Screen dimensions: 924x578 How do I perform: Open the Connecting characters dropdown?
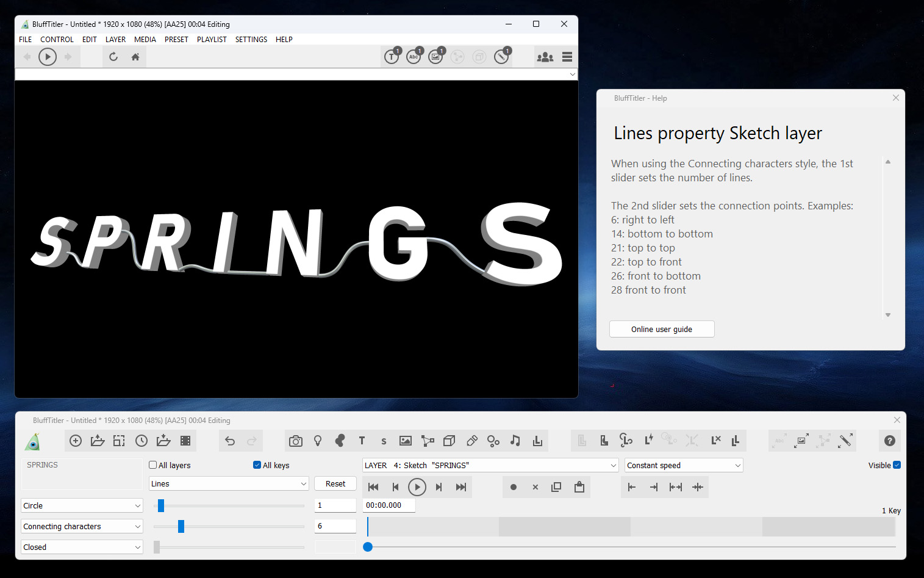pyautogui.click(x=82, y=526)
